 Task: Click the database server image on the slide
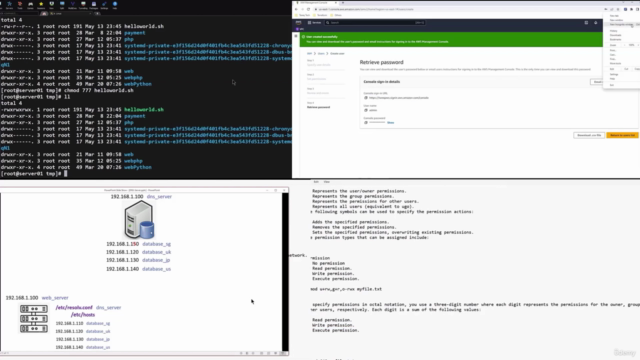pos(139,220)
